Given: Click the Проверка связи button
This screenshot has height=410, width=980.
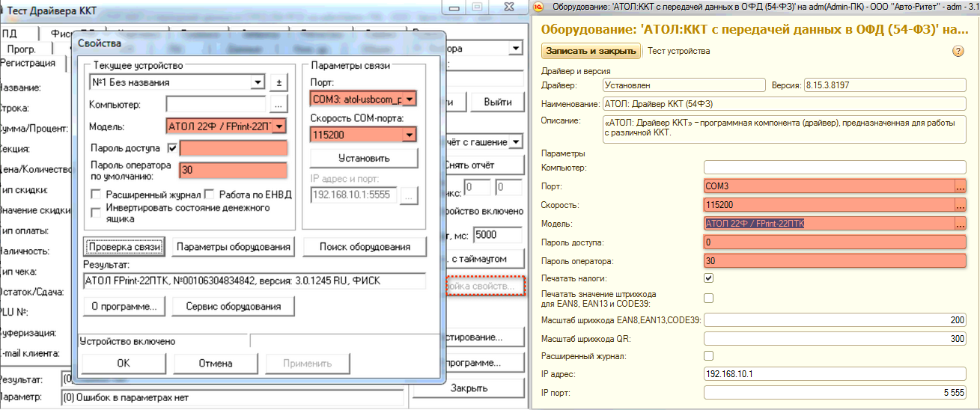Looking at the screenshot, I should (124, 246).
